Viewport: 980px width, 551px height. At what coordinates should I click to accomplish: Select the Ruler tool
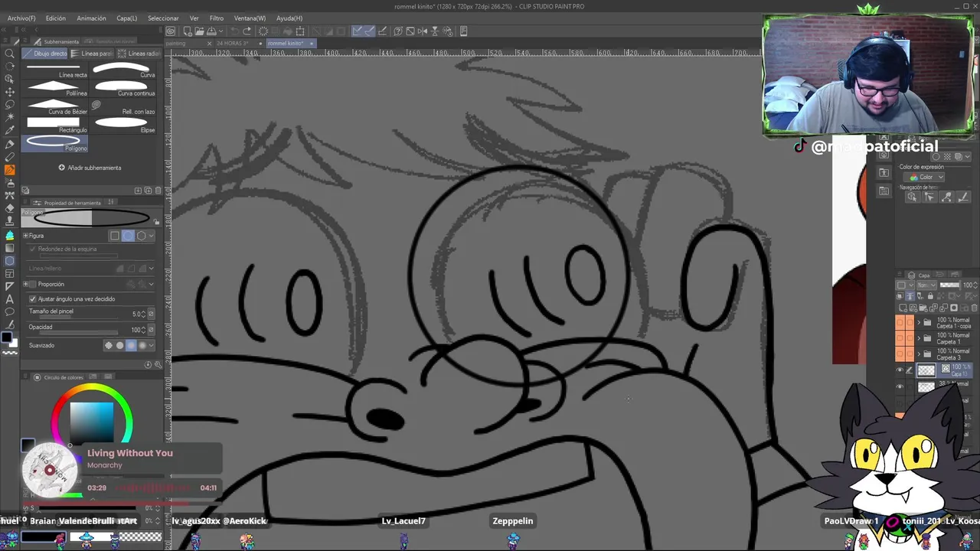point(10,286)
